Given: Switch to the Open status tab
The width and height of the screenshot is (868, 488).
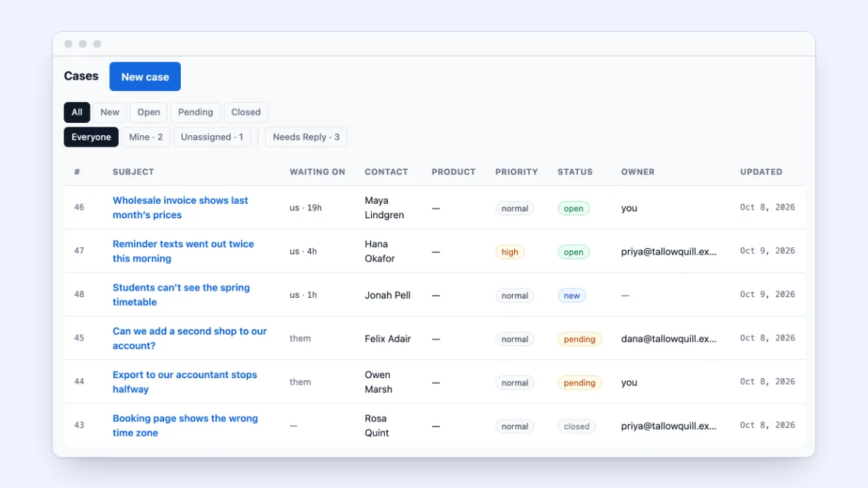Looking at the screenshot, I should (x=149, y=112).
